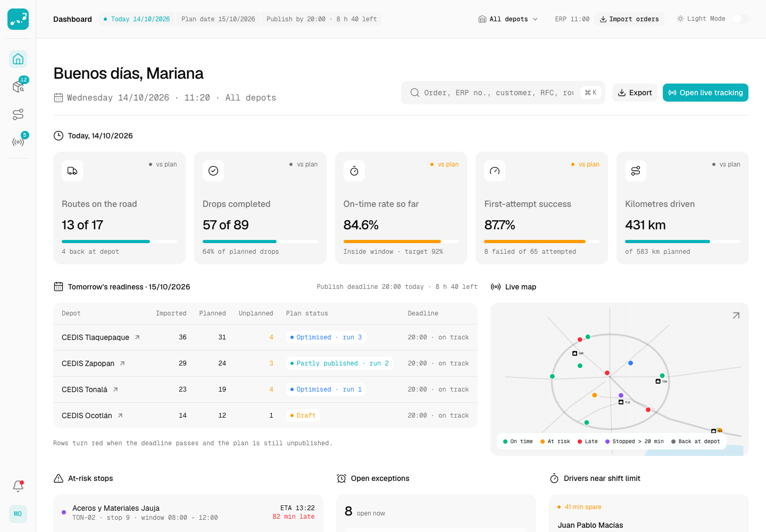Click the app logo in the sidebar

click(x=18, y=19)
